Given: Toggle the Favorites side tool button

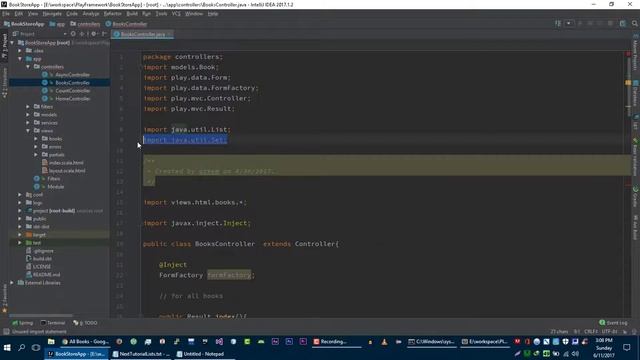Looking at the screenshot, I should click(4, 299).
